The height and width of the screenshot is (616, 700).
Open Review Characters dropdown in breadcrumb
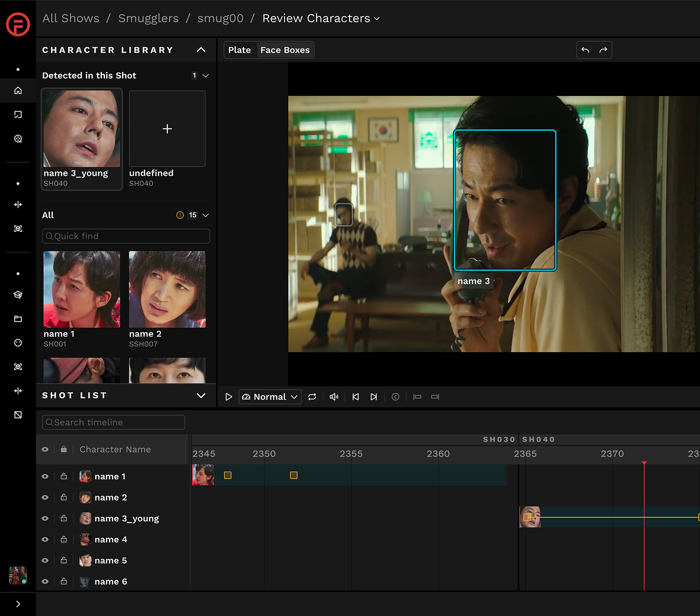coord(321,18)
